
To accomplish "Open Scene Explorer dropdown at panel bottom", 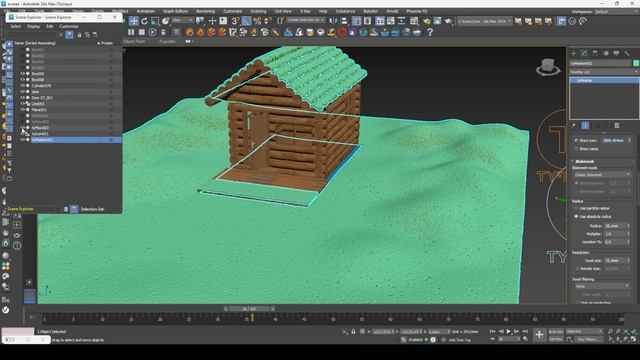I will click(31, 209).
